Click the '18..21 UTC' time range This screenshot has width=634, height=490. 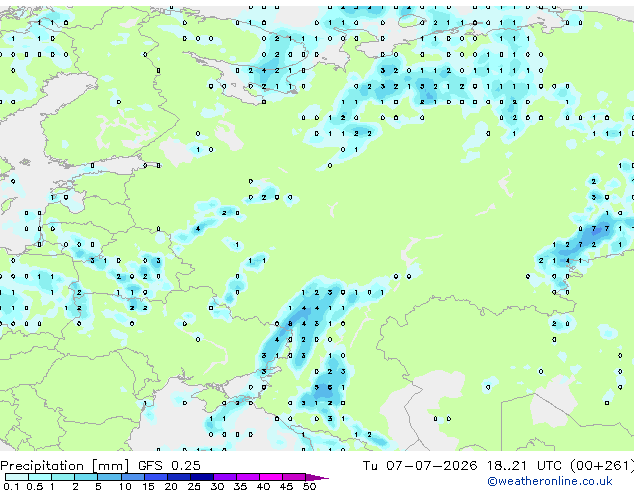pyautogui.click(x=524, y=466)
